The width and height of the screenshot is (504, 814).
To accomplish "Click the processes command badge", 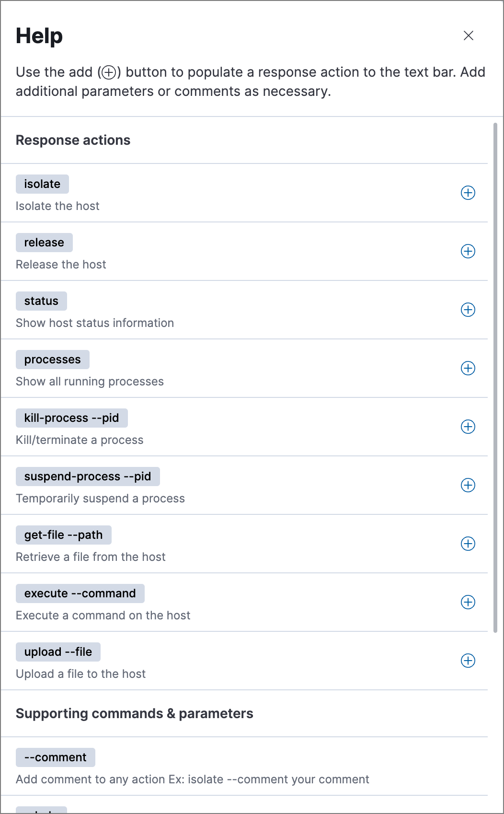I will (53, 360).
